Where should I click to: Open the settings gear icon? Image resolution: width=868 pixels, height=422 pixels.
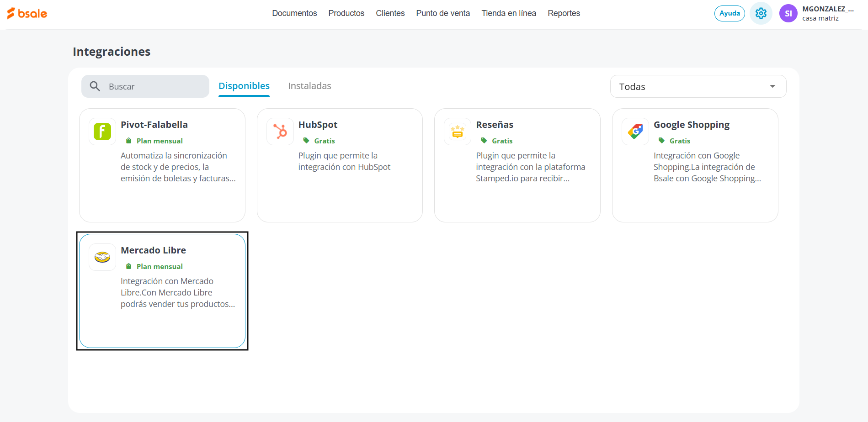pyautogui.click(x=761, y=13)
